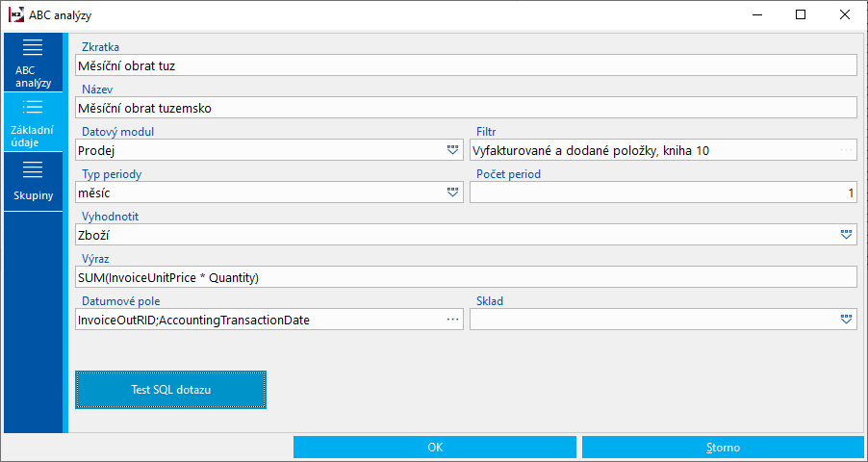
Task: Edit the Výraz expression field
Action: pos(466,277)
